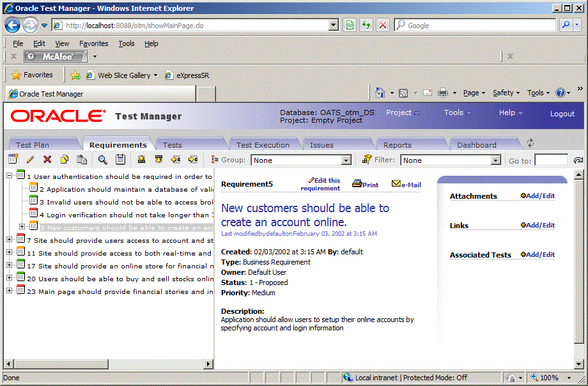
Task: Expand requirement 7 Site should provide users access
Action: (x=10, y=239)
